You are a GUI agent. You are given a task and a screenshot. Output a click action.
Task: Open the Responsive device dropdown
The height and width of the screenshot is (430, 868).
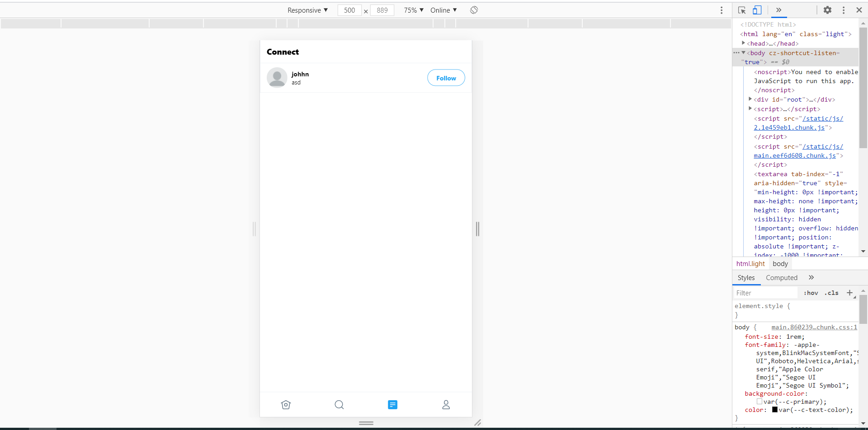click(307, 10)
